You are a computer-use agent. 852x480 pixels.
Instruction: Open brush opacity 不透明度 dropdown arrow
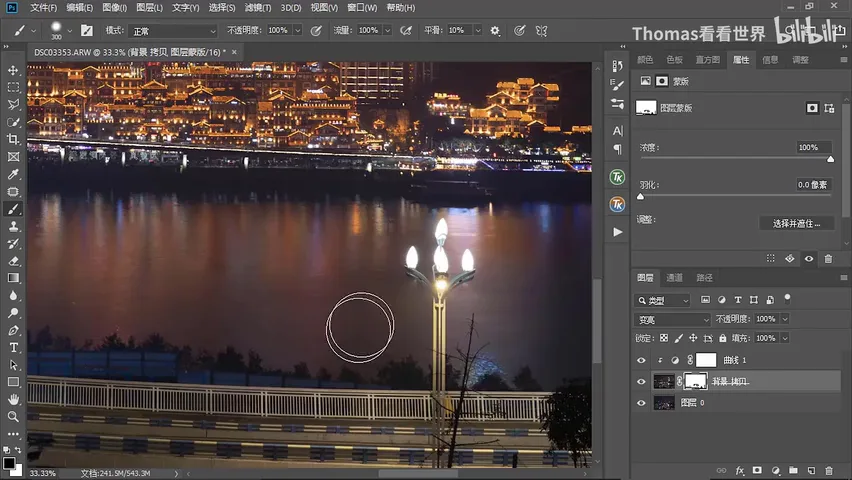click(x=297, y=31)
